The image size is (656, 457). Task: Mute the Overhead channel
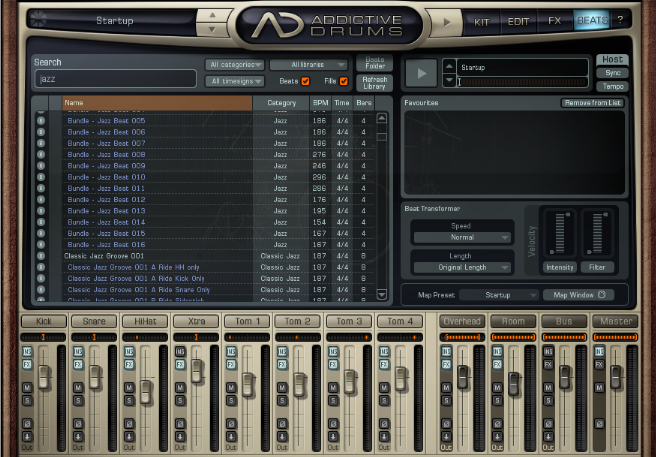(x=446, y=388)
